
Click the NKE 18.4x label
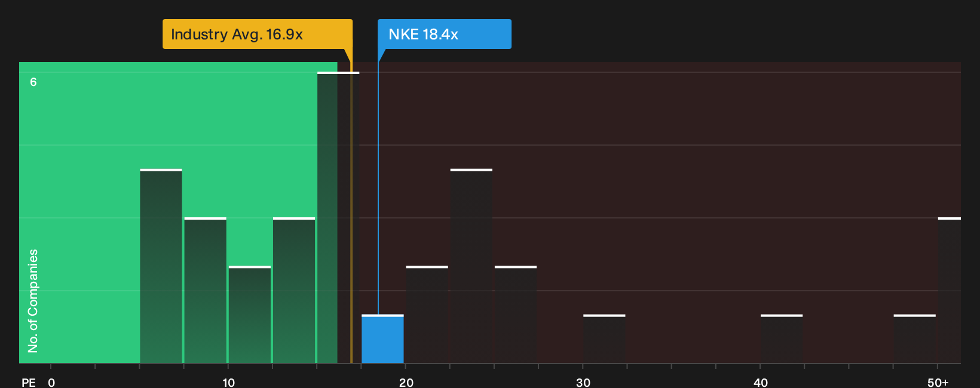pos(445,34)
